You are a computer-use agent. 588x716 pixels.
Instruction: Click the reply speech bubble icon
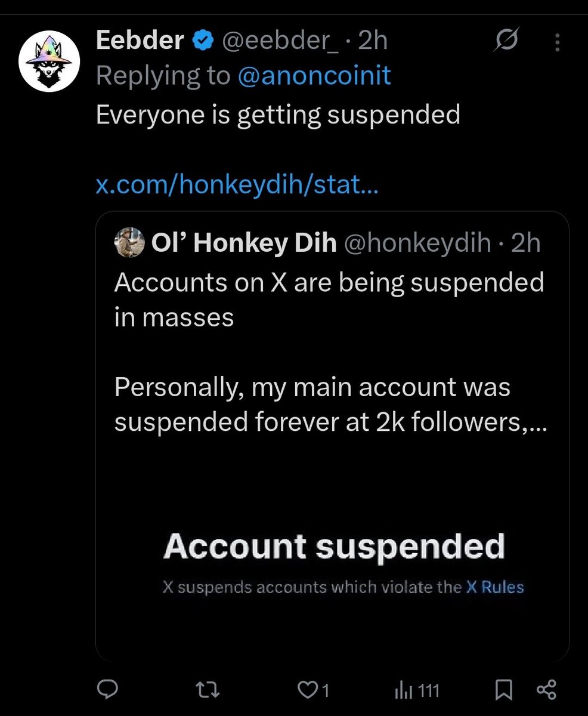(107, 690)
